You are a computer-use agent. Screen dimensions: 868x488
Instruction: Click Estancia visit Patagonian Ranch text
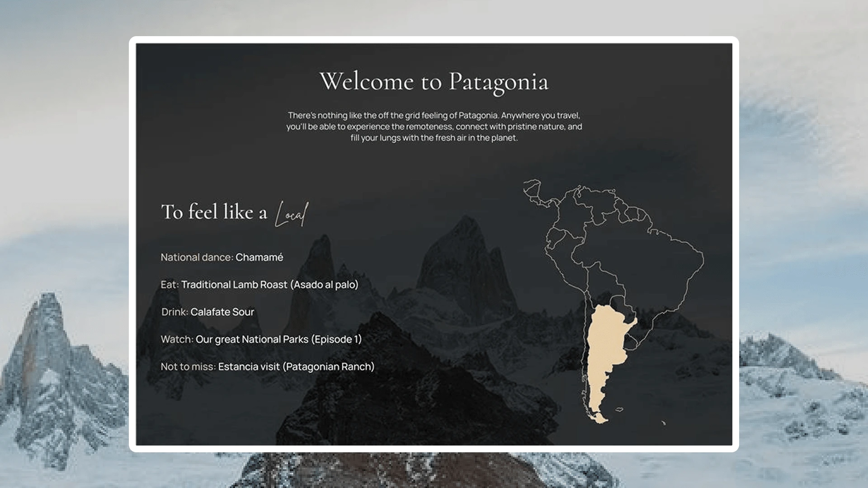296,367
